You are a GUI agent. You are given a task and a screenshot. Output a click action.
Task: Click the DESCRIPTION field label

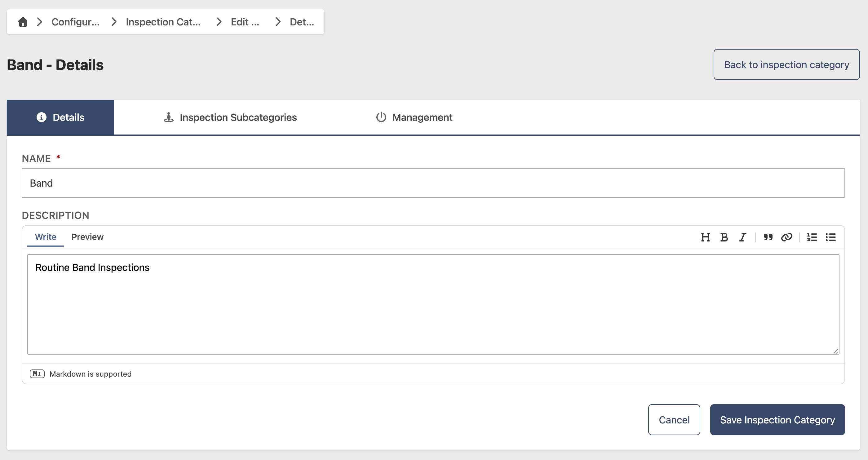55,215
